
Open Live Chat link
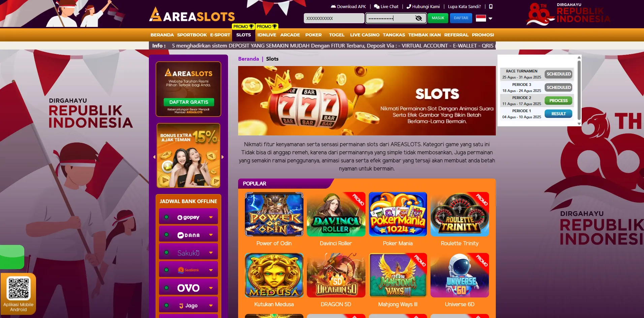[x=386, y=6]
